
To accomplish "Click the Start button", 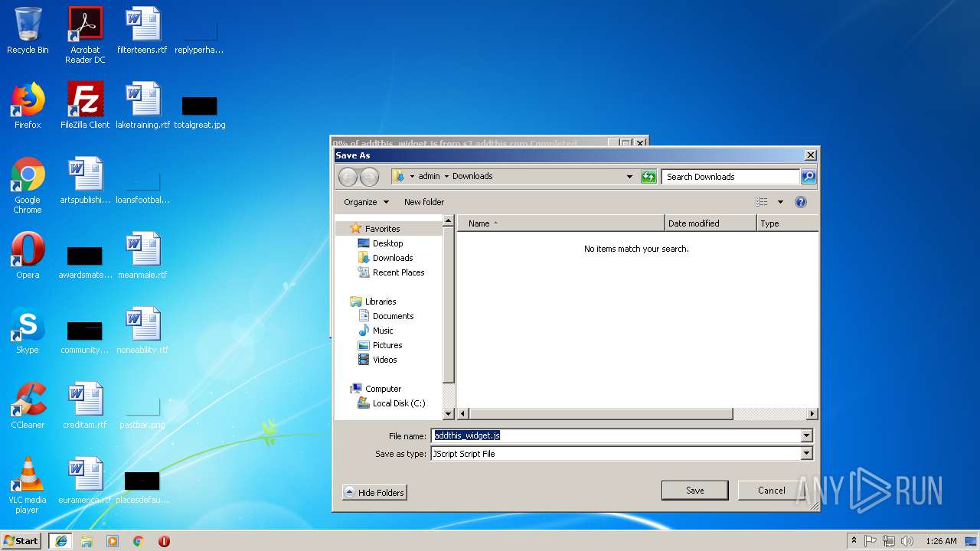I will point(21,541).
